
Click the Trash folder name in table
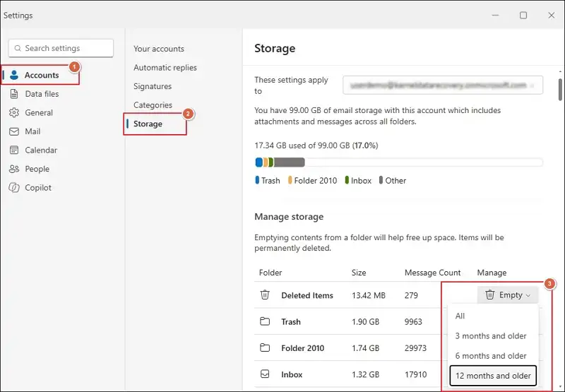tap(291, 322)
